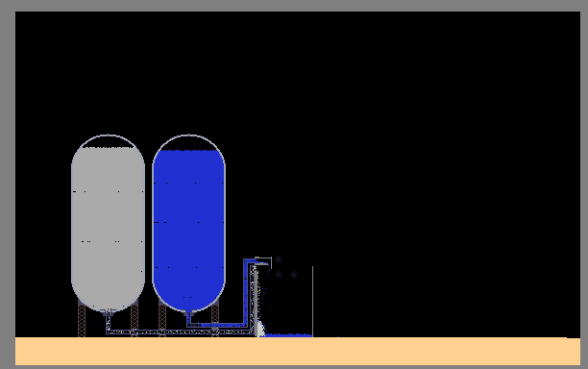
Task: Click the empty black space upper right
Action: 450,112
